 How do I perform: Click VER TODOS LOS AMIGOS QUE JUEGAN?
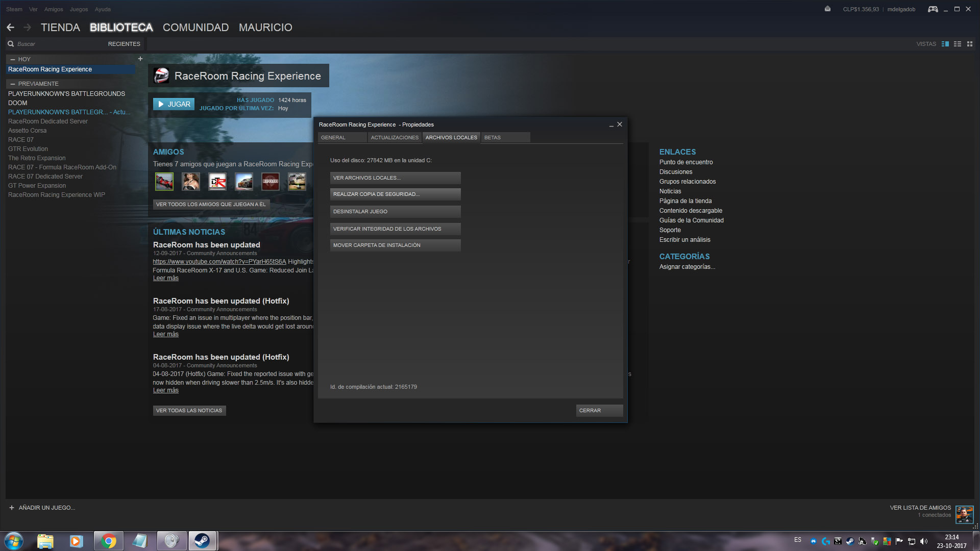[x=211, y=205]
